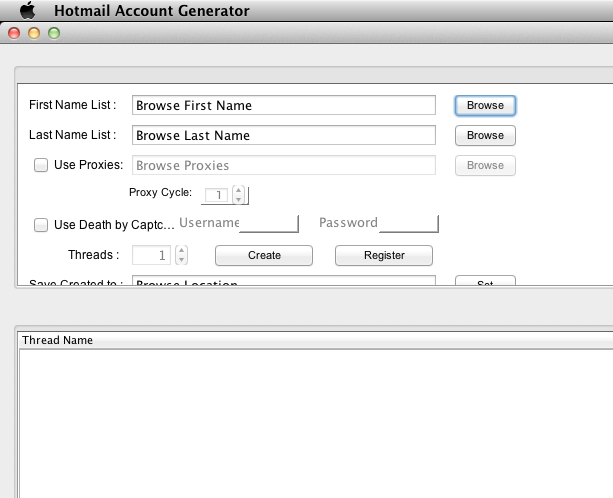Click the 'Proxy Cycle:' label
Screen dimensions: 613x498
tap(160, 192)
